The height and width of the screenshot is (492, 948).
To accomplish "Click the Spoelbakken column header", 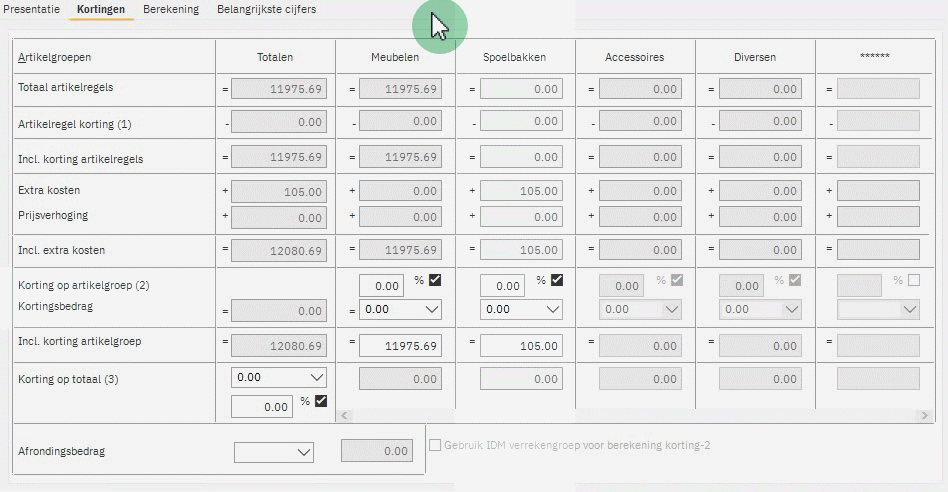I will click(515, 57).
